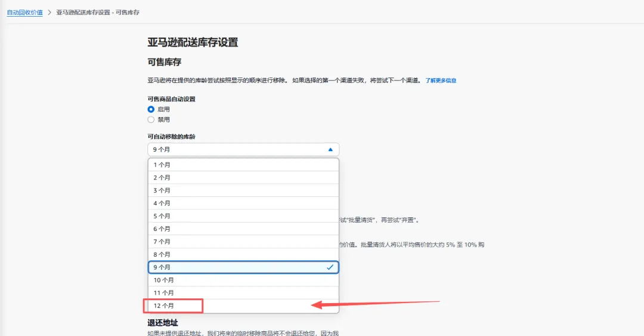This screenshot has height=336, width=644.
Task: Select the 5 个月 option
Action: click(243, 216)
